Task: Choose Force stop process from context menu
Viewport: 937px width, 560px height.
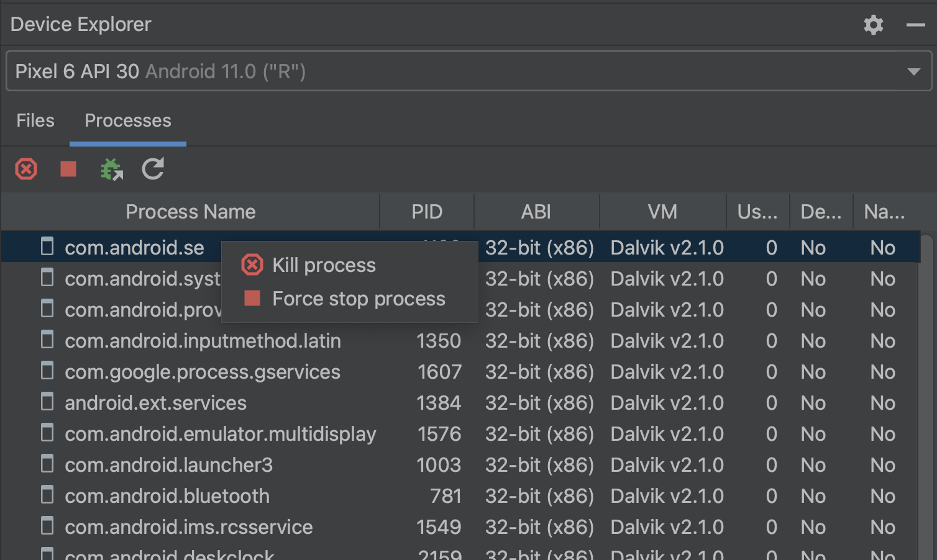Action: point(359,299)
